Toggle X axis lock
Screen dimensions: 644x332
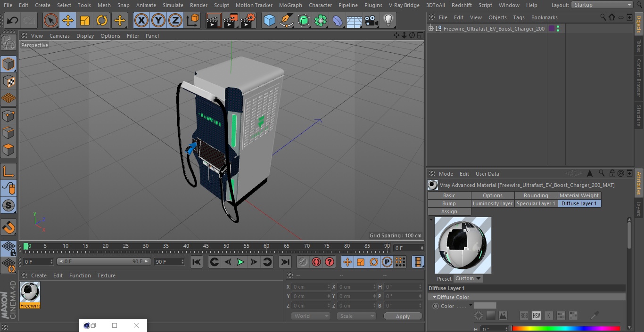pos(141,21)
